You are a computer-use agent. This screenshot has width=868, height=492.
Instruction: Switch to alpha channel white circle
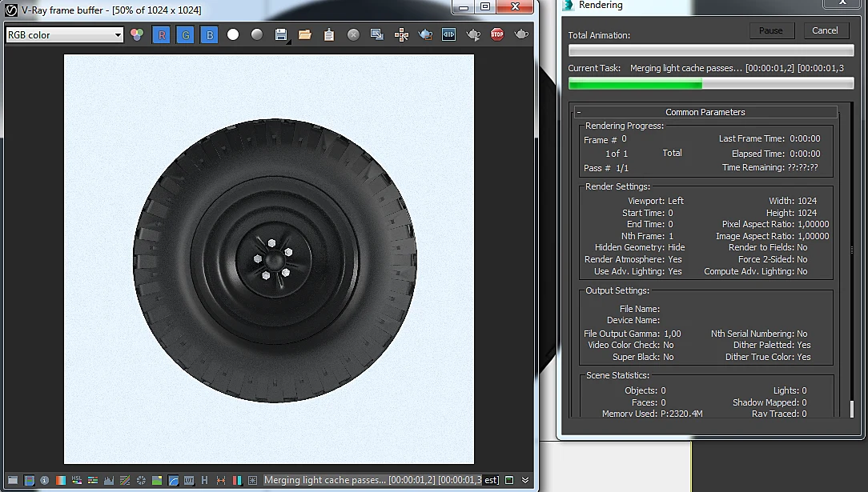pyautogui.click(x=233, y=35)
